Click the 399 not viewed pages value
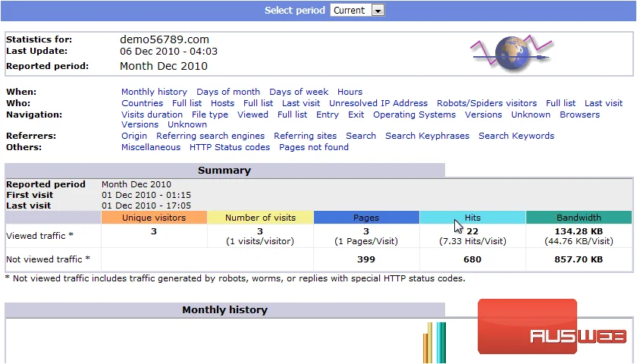Image resolution: width=637 pixels, height=364 pixels. tap(366, 259)
